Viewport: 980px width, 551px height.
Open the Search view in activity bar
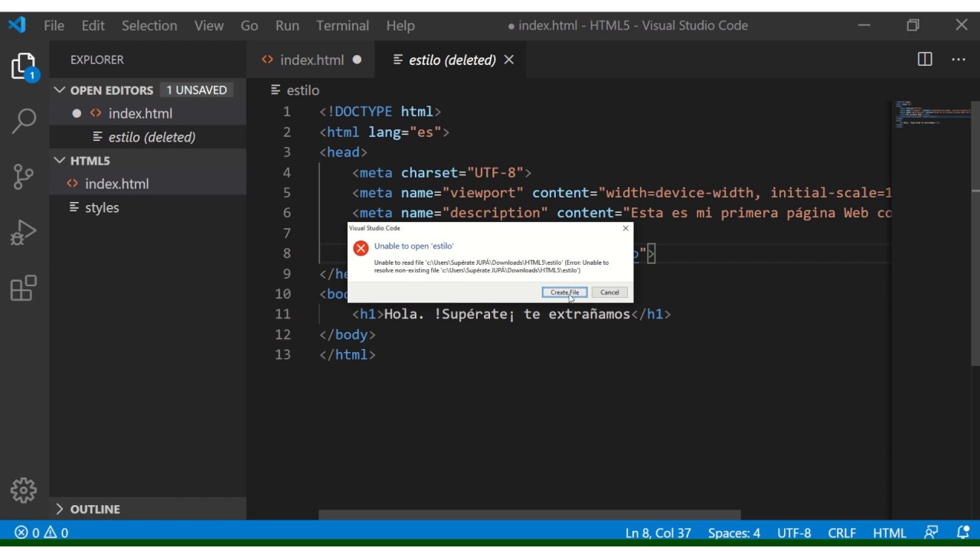24,121
